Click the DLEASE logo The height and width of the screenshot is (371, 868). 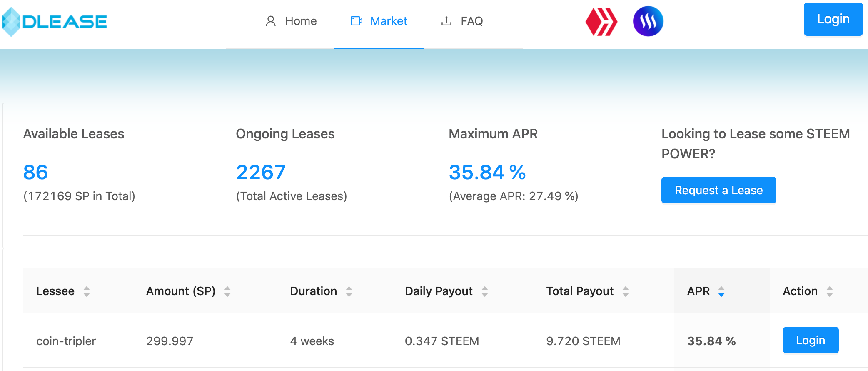click(x=55, y=22)
